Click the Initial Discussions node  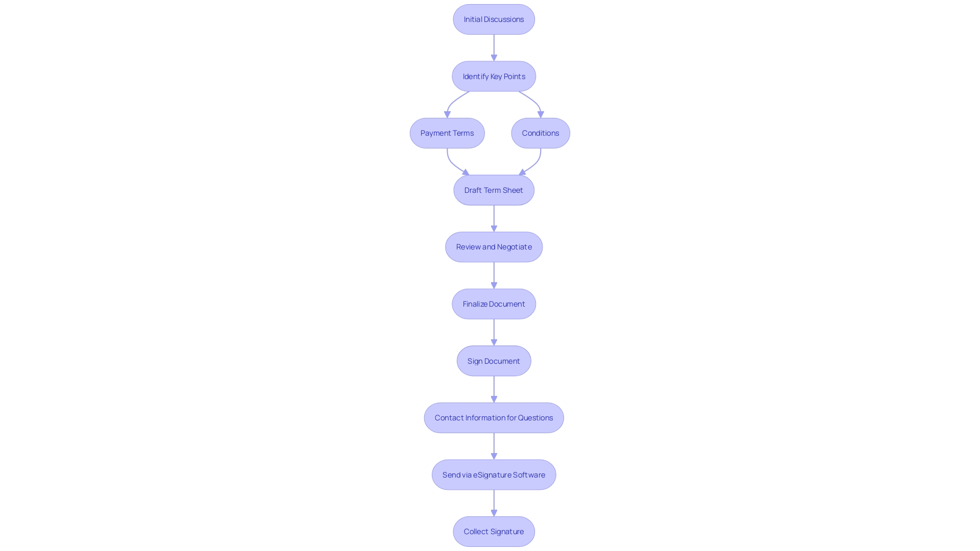(x=494, y=19)
